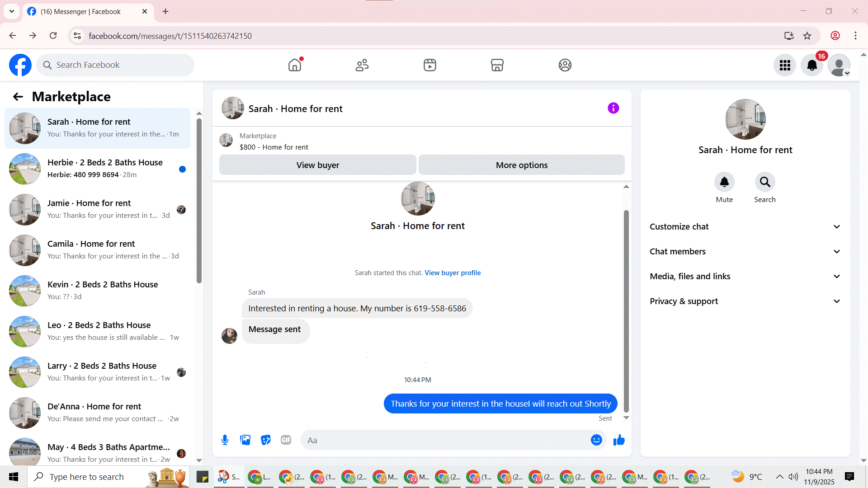Open the Windows Start menu
The height and width of the screenshot is (488, 868).
pos(14,477)
